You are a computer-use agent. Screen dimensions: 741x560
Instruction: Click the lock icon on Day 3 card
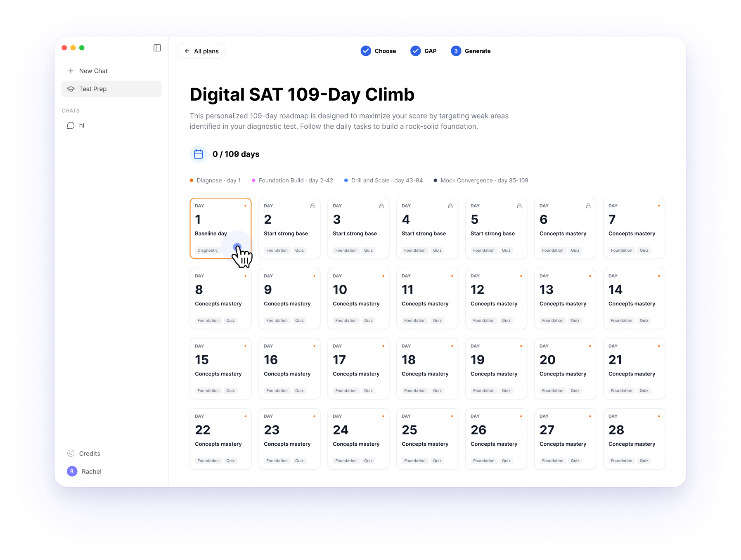click(381, 206)
